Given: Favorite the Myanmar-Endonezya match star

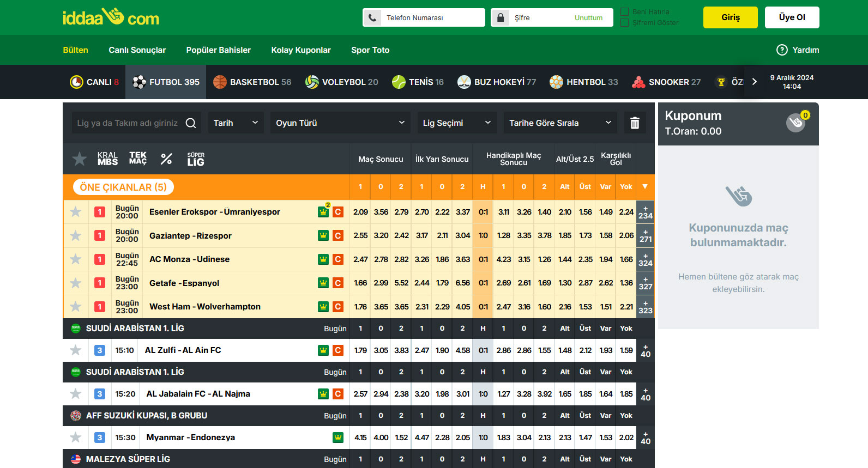Looking at the screenshot, I should 76,437.
